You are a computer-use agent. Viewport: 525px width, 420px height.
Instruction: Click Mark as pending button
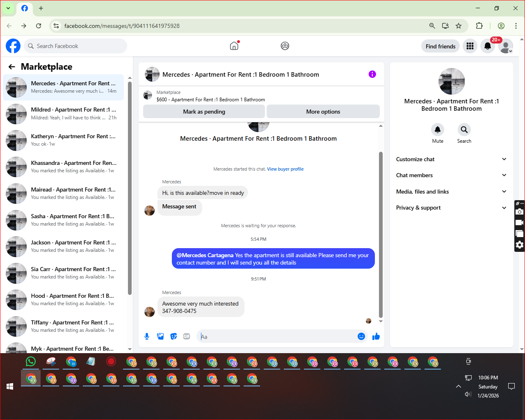[x=204, y=112]
